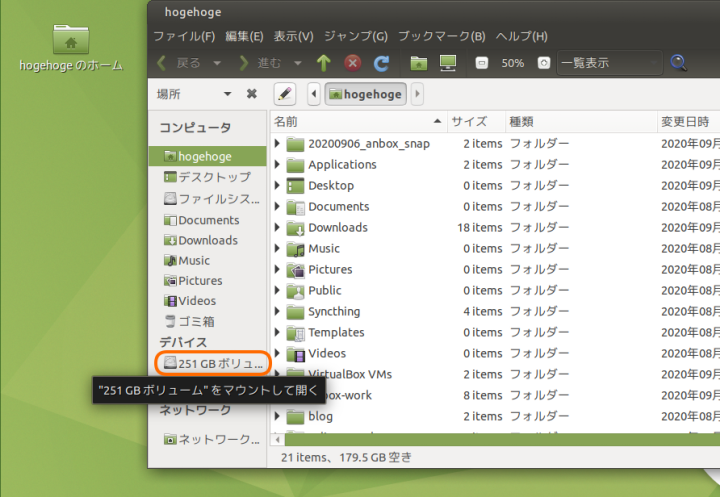Screen dimensions: 720x497
Task: Reload the current folder with refresh icon
Action: 381,63
